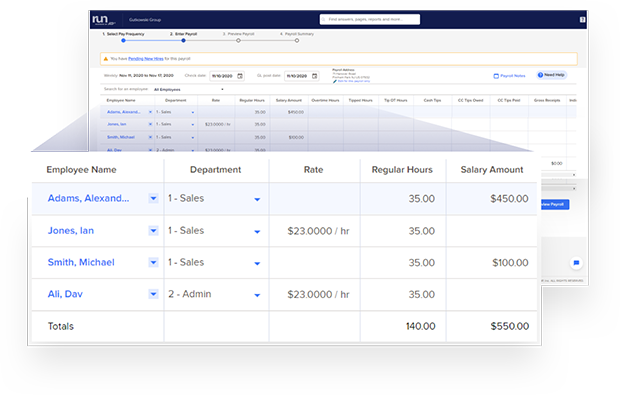
Task: Open the chat bubble icon
Action: [576, 263]
